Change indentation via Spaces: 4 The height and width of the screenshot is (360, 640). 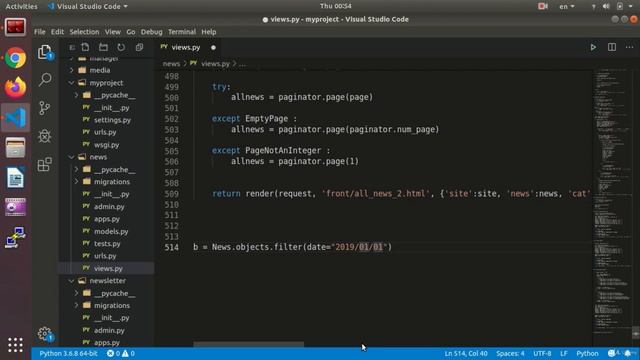click(510, 353)
